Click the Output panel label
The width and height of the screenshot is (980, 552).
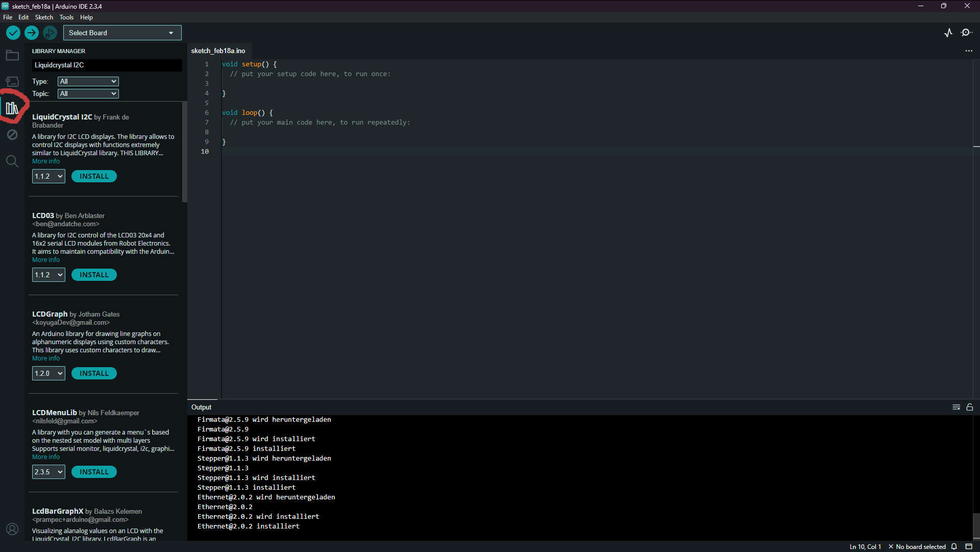201,407
